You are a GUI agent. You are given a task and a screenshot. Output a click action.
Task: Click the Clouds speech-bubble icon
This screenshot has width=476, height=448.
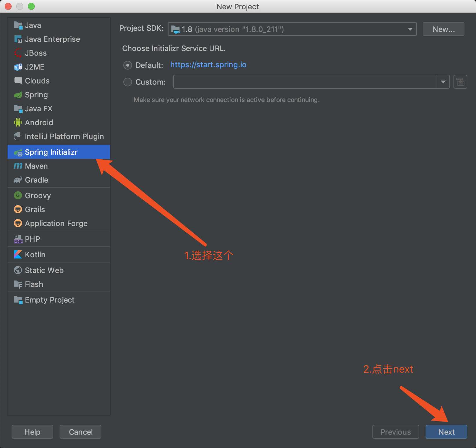[x=18, y=81]
